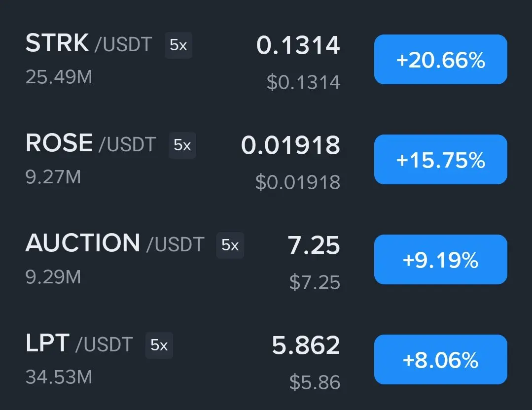Select the LPT price 5.862

[x=306, y=345]
